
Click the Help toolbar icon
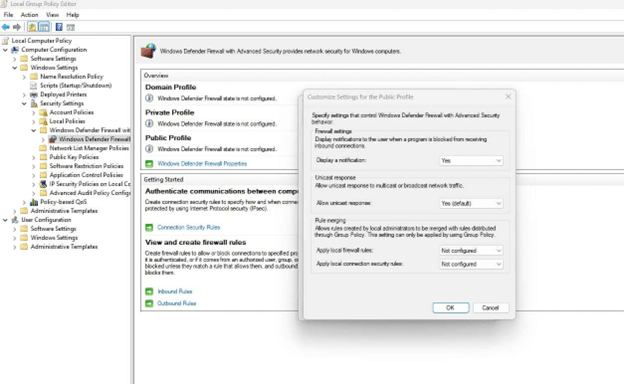click(x=59, y=27)
